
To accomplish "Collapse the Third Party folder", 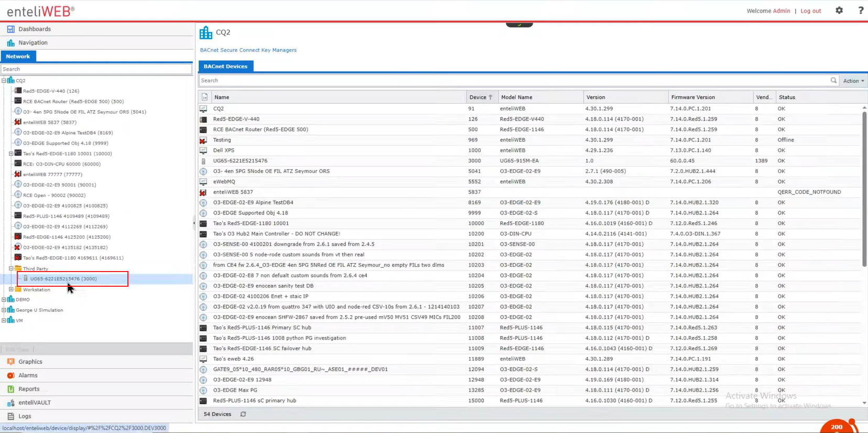I will tap(11, 268).
